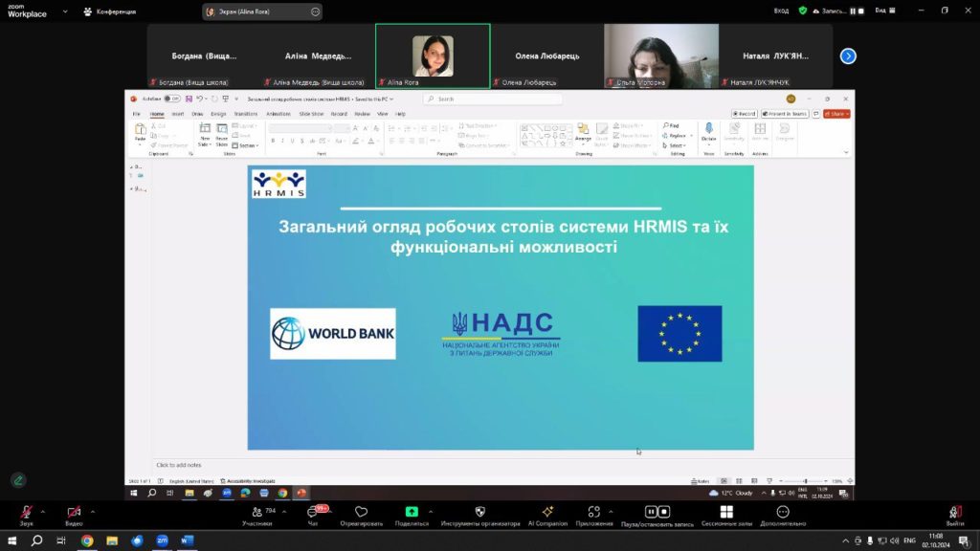Expand audio options arrow next to Звук
The height and width of the screenshot is (551, 980).
tap(42, 512)
